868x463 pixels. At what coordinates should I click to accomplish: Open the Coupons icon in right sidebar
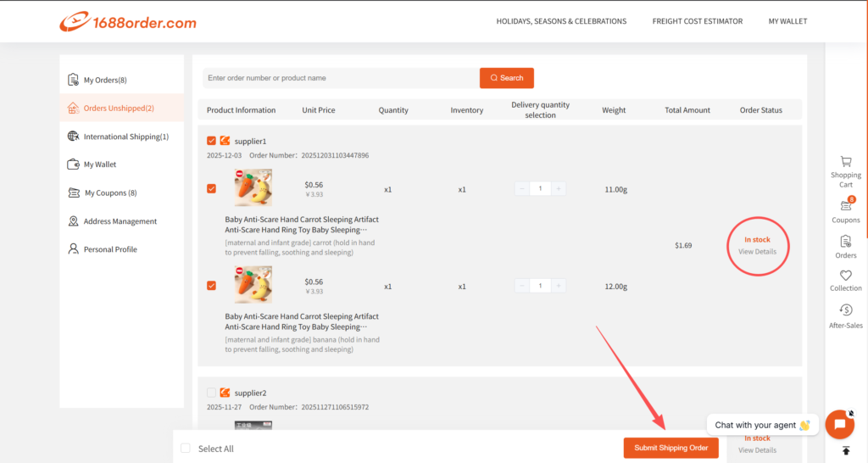pos(845,206)
